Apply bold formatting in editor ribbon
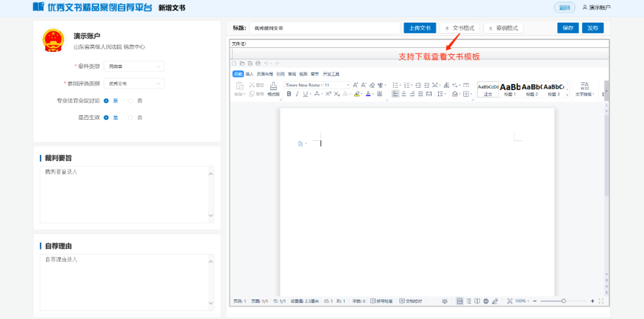Viewport: 644px width, 319px height. (289, 94)
